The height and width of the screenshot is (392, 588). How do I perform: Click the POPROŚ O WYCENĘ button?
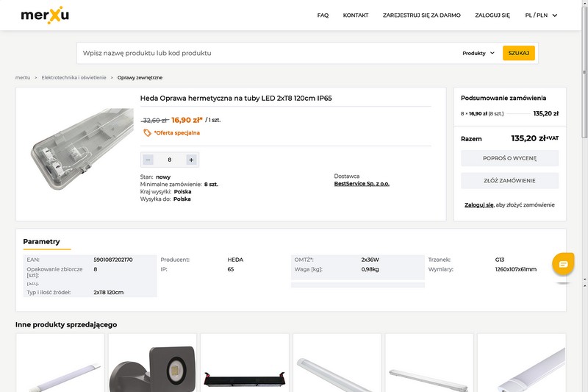(509, 158)
